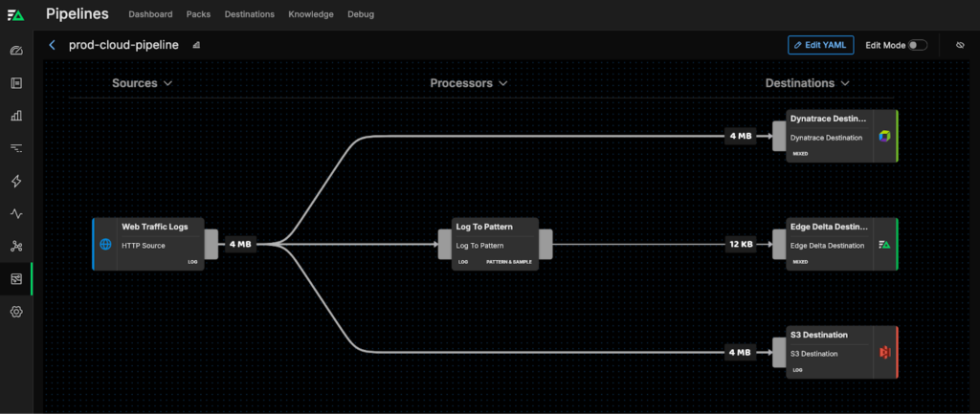Click the Edit YAML button
The image size is (980, 414).
coord(820,45)
